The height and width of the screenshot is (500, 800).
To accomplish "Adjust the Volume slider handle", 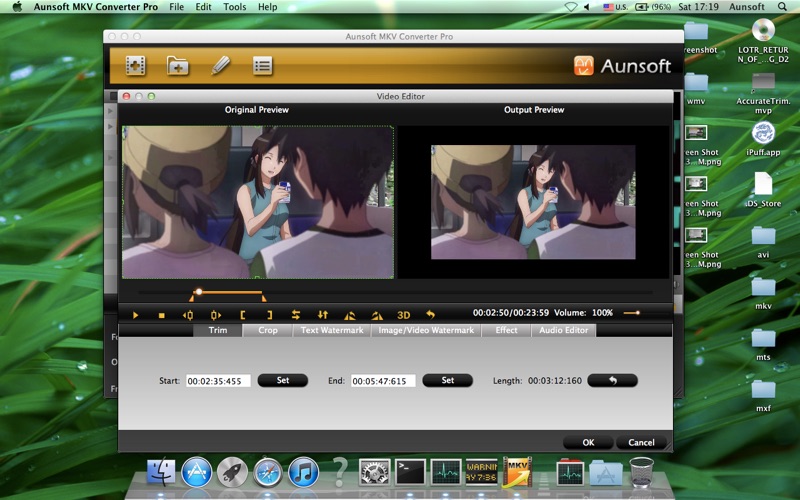I will click(x=629, y=313).
